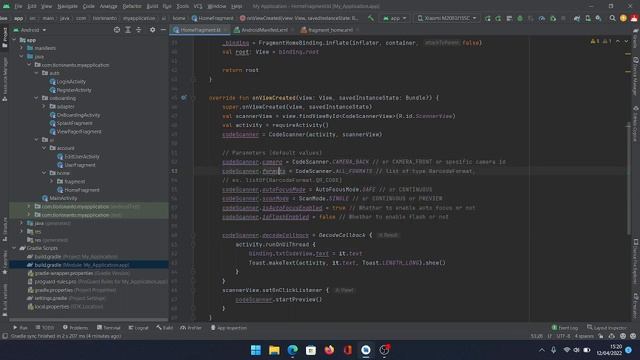This screenshot has width=640, height=360.
Task: Open Project panel gear options
Action: click(x=152, y=30)
